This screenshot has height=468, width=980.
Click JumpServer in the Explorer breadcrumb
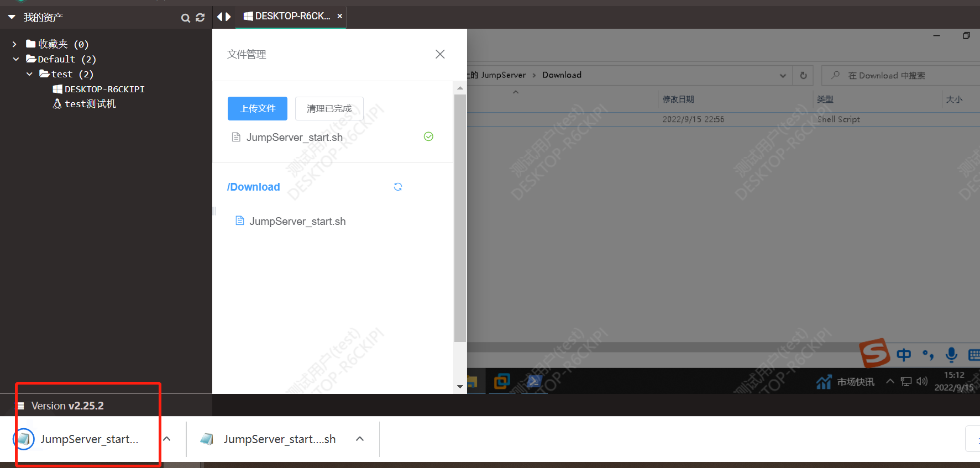(503, 75)
